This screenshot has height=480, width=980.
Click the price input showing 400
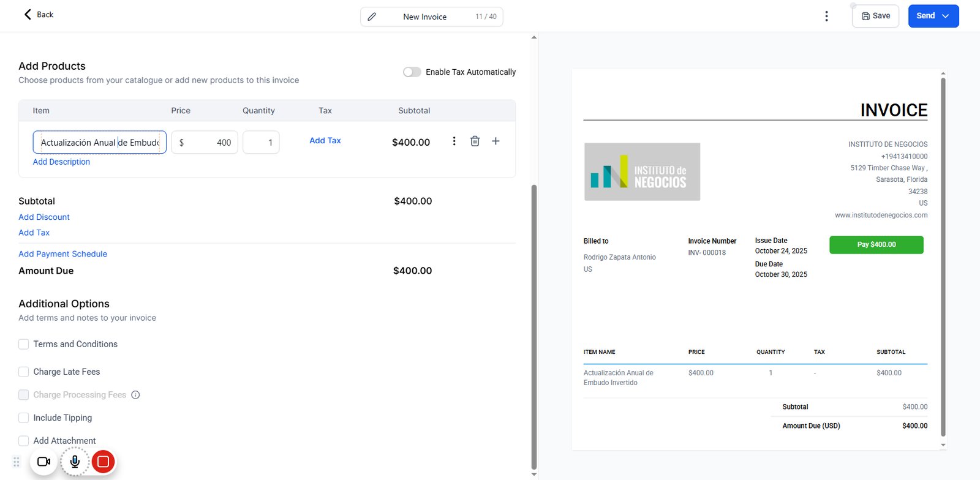pyautogui.click(x=205, y=142)
